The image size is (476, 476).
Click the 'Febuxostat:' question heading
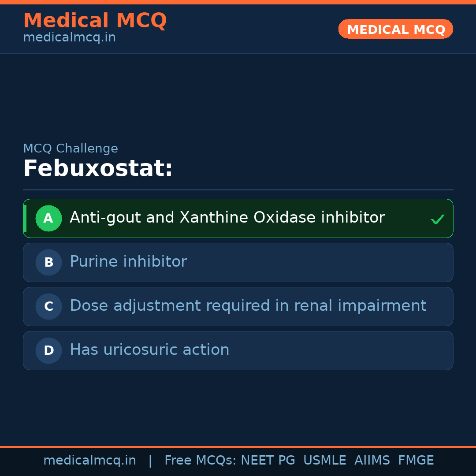click(98, 169)
